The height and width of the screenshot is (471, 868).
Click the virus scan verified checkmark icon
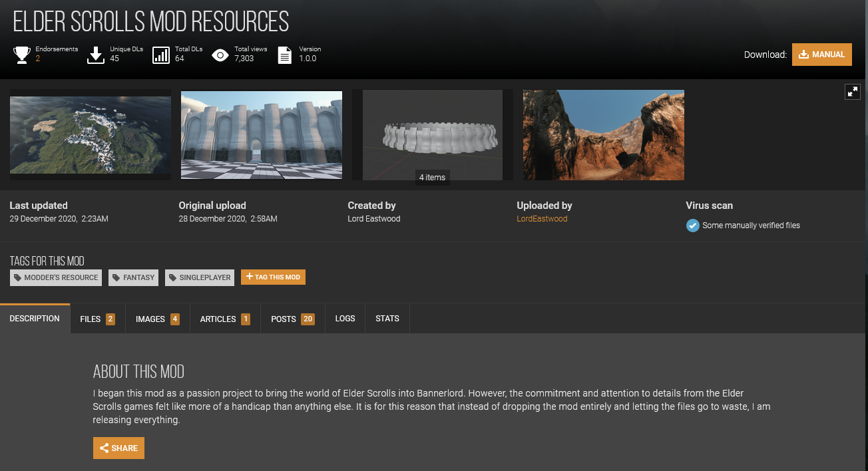693,226
